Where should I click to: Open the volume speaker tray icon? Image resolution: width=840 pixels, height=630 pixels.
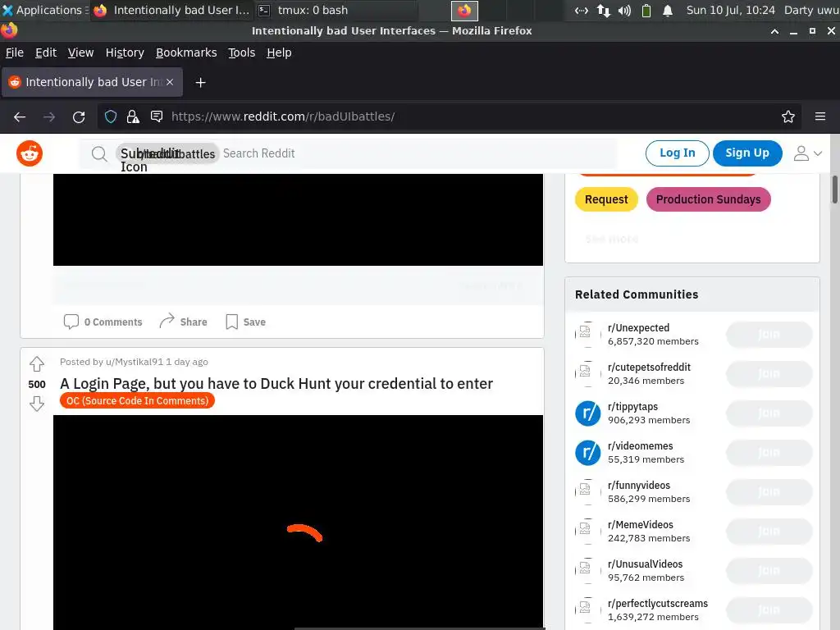point(624,11)
